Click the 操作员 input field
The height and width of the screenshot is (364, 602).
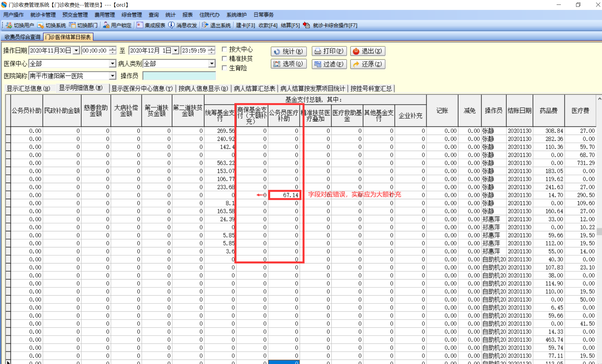click(179, 76)
